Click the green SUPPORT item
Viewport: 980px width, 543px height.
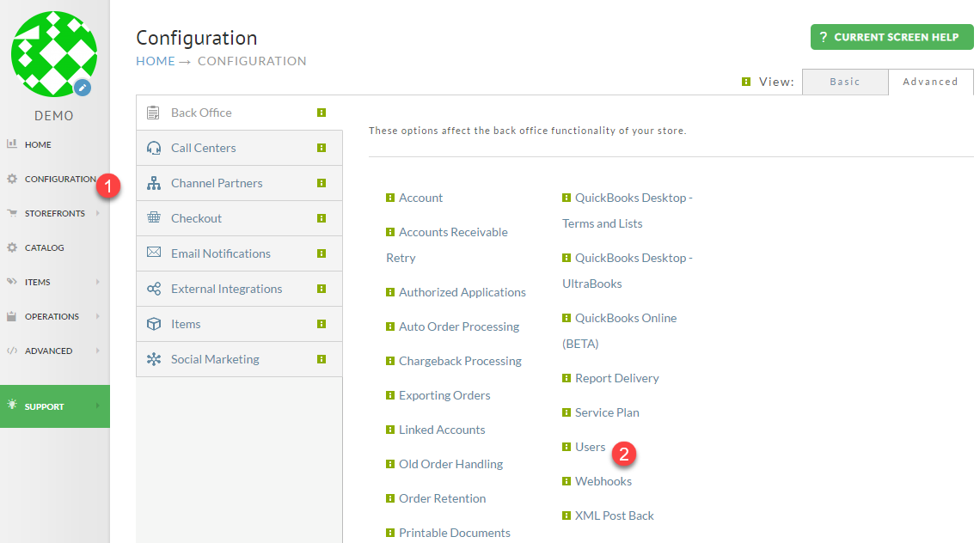click(55, 406)
